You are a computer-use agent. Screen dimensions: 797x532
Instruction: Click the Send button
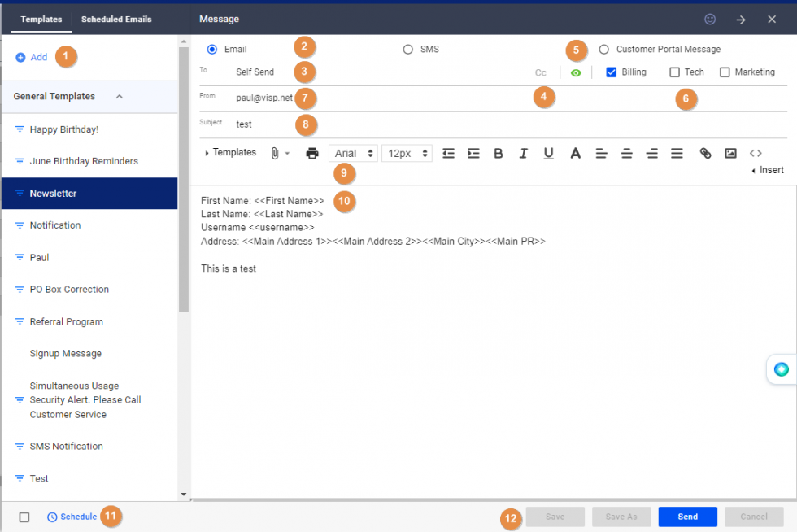687,517
